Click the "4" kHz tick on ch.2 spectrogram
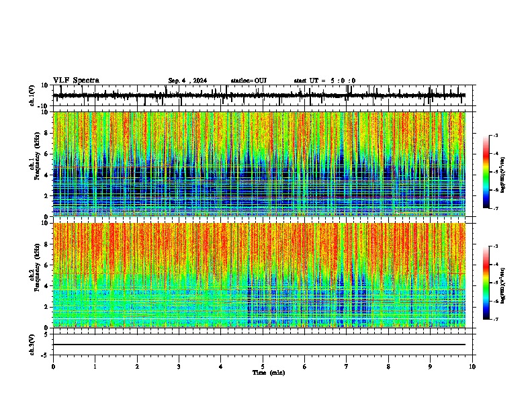Image resolution: width=532 pixels, height=411 pixels. coord(46,286)
